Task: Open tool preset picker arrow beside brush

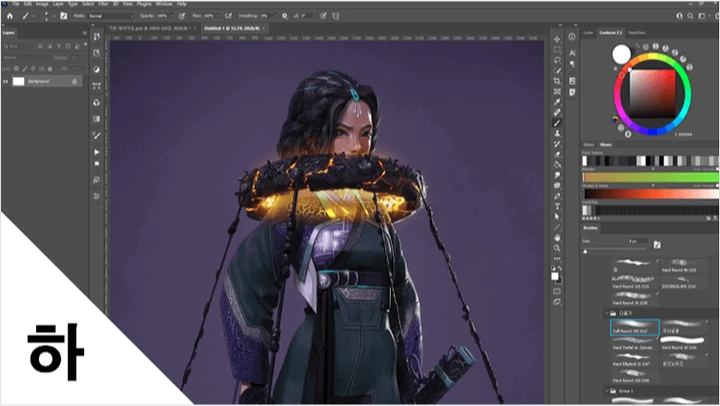Action: (34, 16)
